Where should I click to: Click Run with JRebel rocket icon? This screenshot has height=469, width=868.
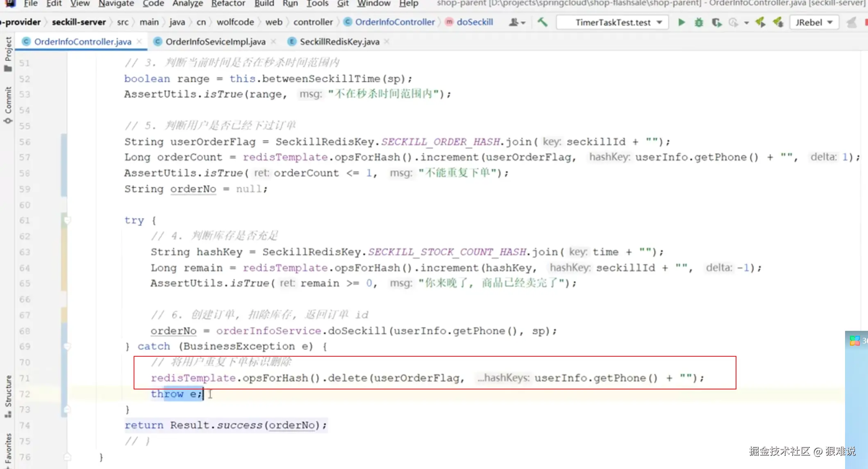[760, 22]
